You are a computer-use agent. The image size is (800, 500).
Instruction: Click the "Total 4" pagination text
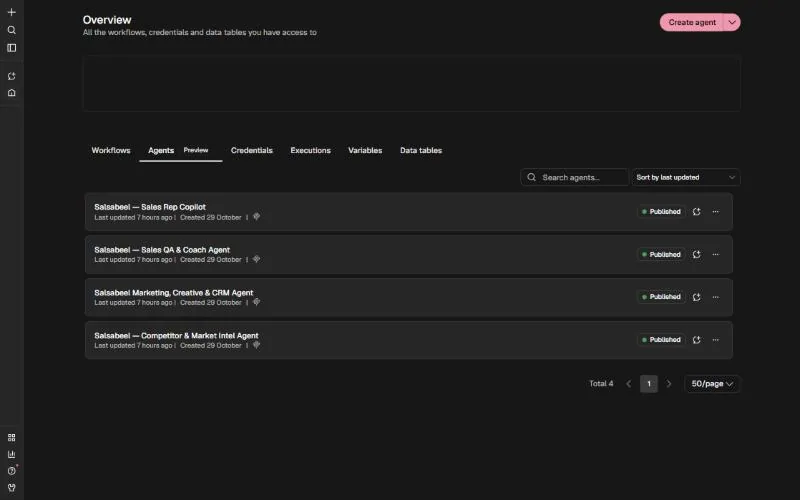pyautogui.click(x=601, y=384)
